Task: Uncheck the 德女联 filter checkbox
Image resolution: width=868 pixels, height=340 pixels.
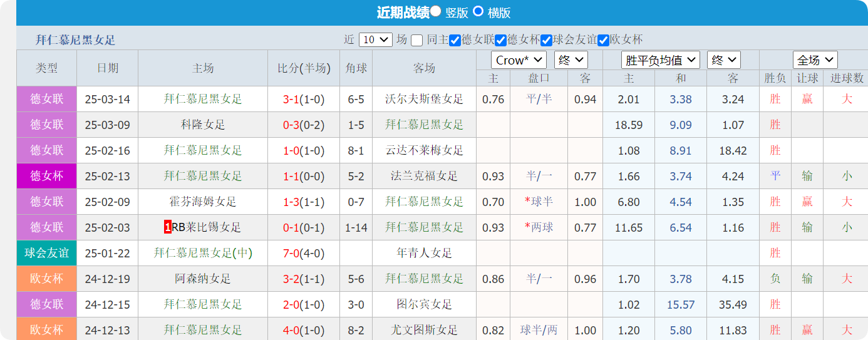Action: click(455, 40)
